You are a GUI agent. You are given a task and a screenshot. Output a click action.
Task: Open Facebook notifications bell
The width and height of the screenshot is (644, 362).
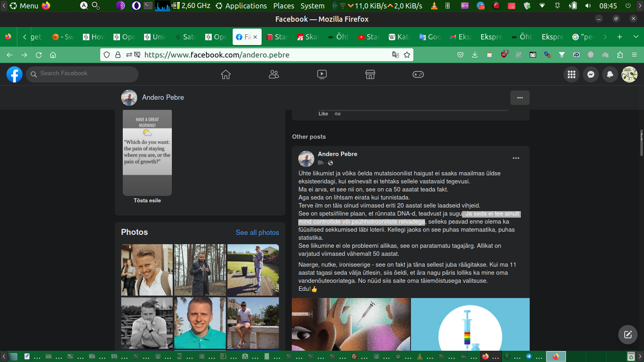point(610,74)
